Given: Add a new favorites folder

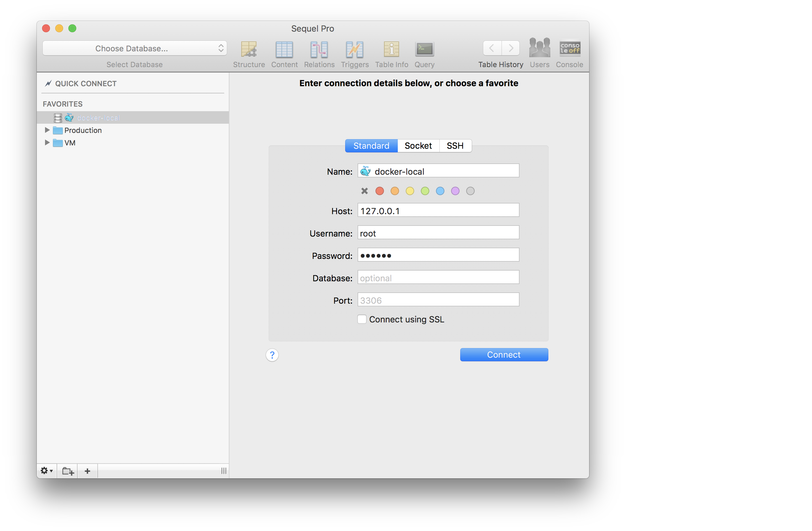Looking at the screenshot, I should coord(67,471).
